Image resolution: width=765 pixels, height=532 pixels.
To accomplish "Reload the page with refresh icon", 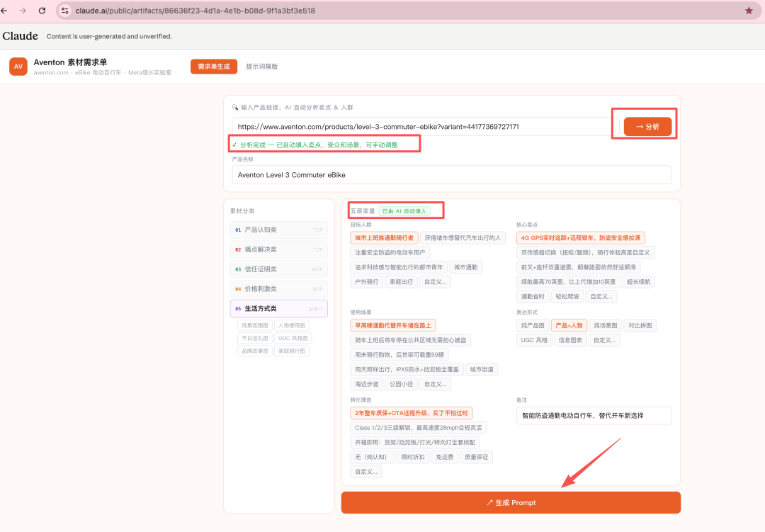I will (x=42, y=11).
